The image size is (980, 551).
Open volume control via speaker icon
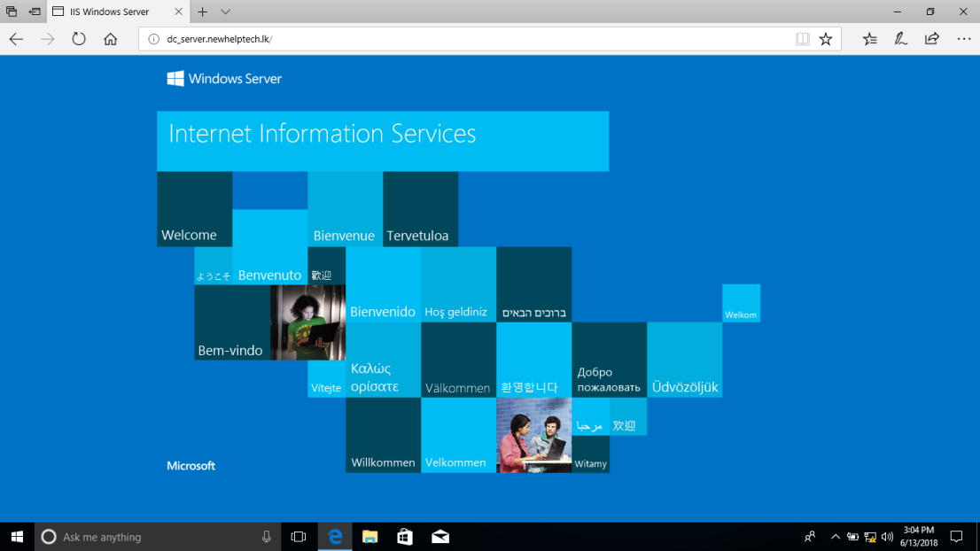(x=888, y=537)
